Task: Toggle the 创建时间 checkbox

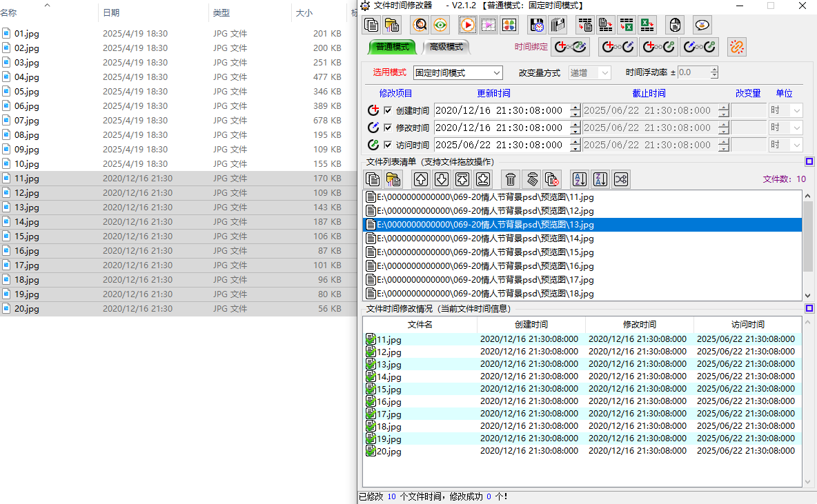Action: pyautogui.click(x=388, y=110)
